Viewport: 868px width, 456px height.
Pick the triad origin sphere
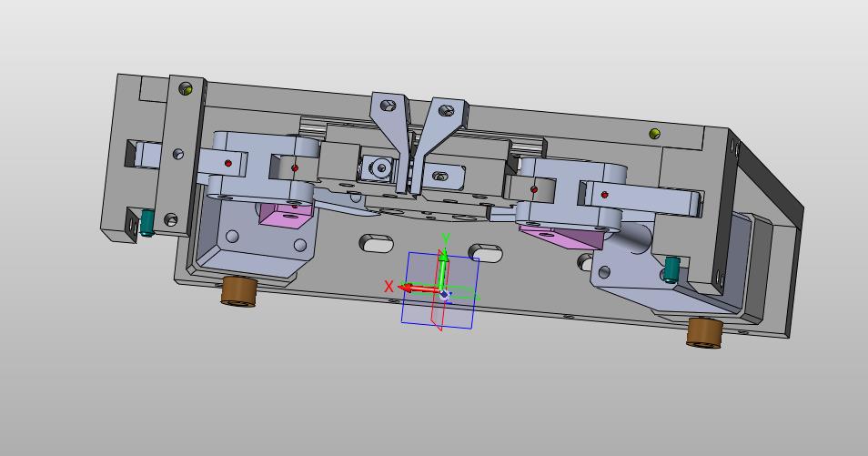coord(444,294)
